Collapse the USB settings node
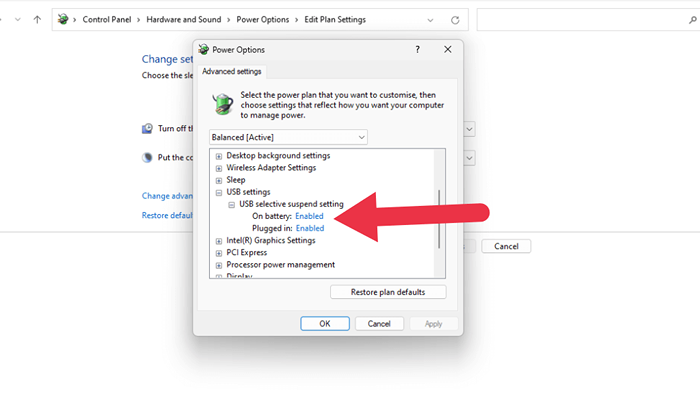 (219, 192)
